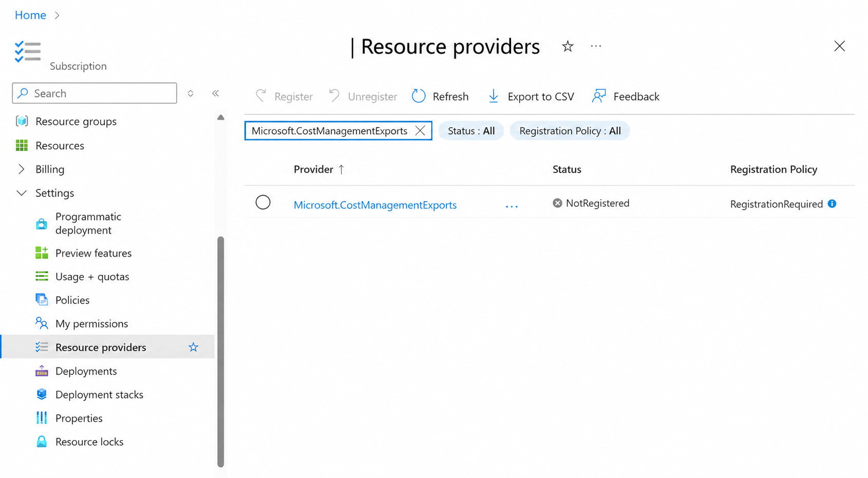Click the Status column header
This screenshot has height=478, width=868.
567,169
